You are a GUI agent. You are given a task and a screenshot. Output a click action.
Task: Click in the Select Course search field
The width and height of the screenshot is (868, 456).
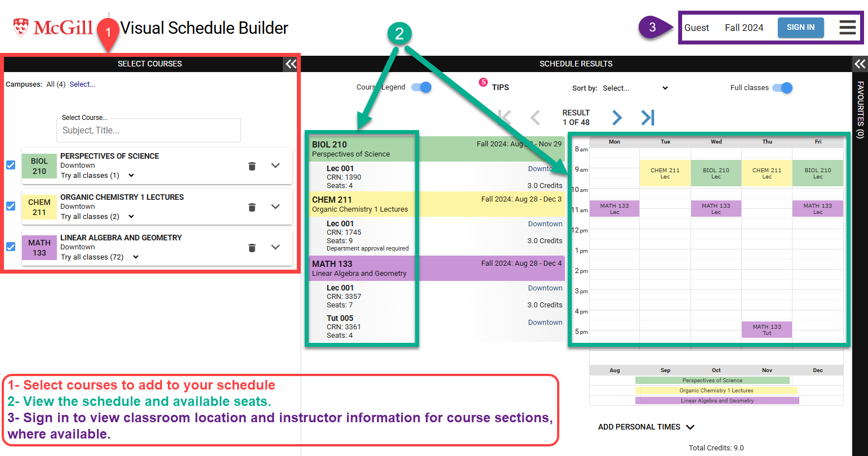click(x=149, y=130)
